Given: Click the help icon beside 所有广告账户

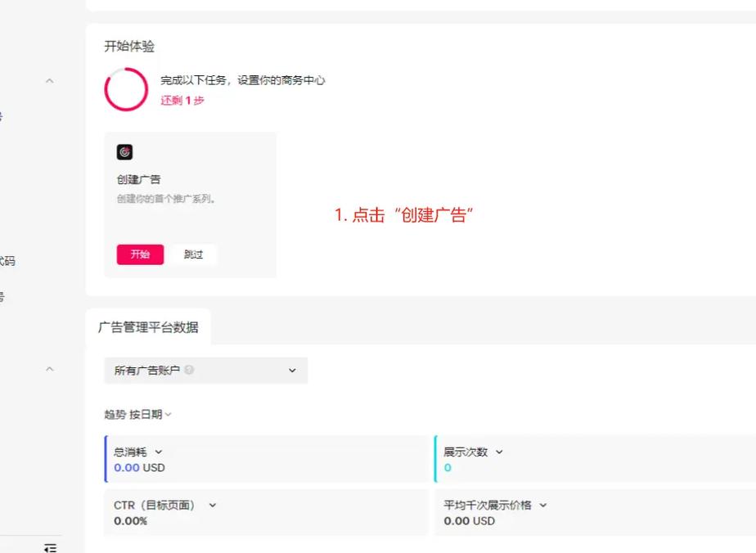Looking at the screenshot, I should pyautogui.click(x=189, y=370).
